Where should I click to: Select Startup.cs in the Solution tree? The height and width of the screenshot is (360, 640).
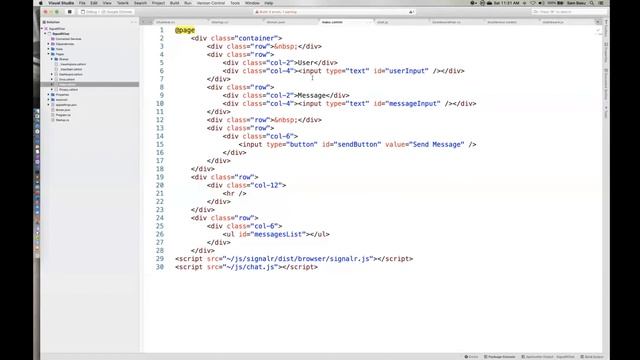pyautogui.click(x=62, y=120)
